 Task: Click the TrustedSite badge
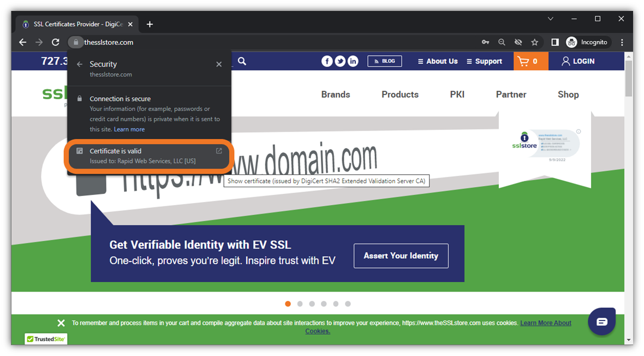tap(46, 339)
